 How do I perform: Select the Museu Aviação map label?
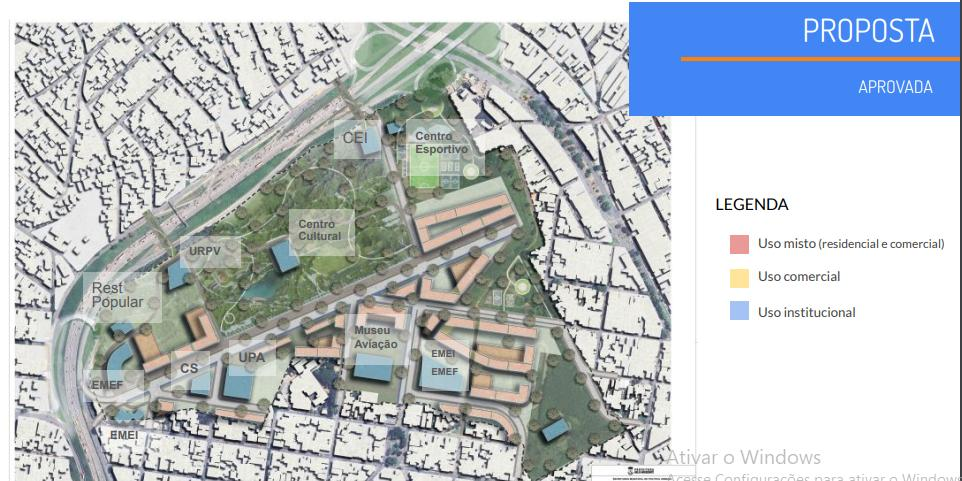click(376, 337)
